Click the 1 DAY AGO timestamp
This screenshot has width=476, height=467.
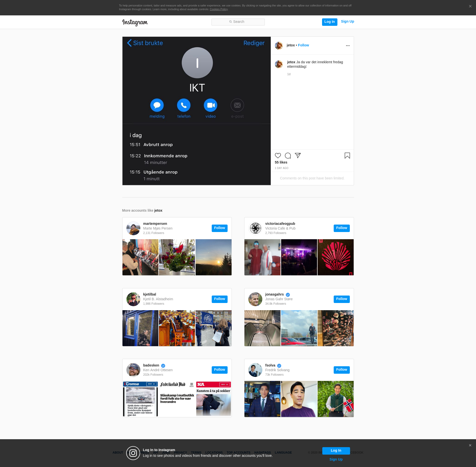(x=281, y=168)
